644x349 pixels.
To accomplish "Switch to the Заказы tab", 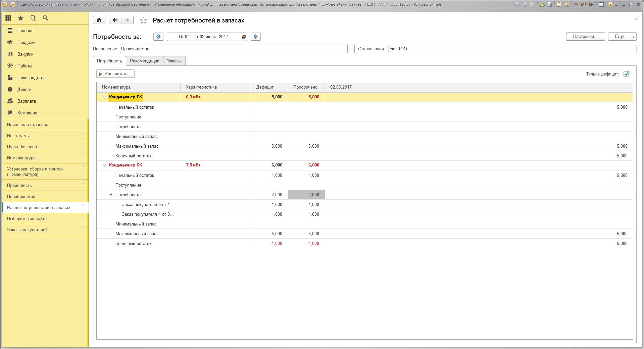I will tap(174, 61).
